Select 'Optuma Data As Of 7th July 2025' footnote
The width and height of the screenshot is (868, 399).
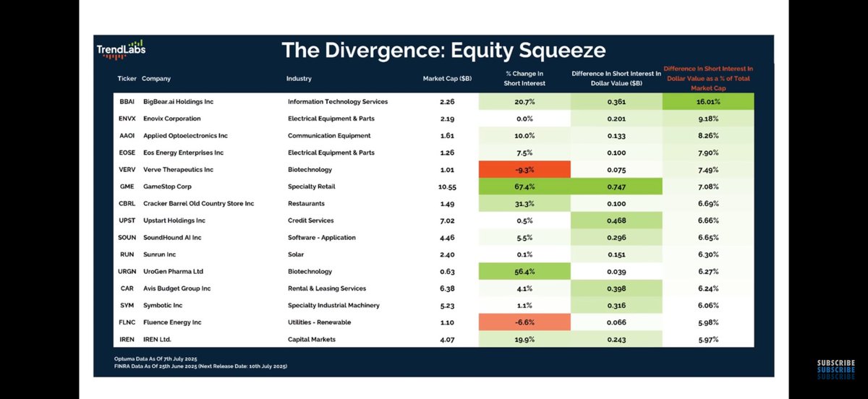pos(156,359)
